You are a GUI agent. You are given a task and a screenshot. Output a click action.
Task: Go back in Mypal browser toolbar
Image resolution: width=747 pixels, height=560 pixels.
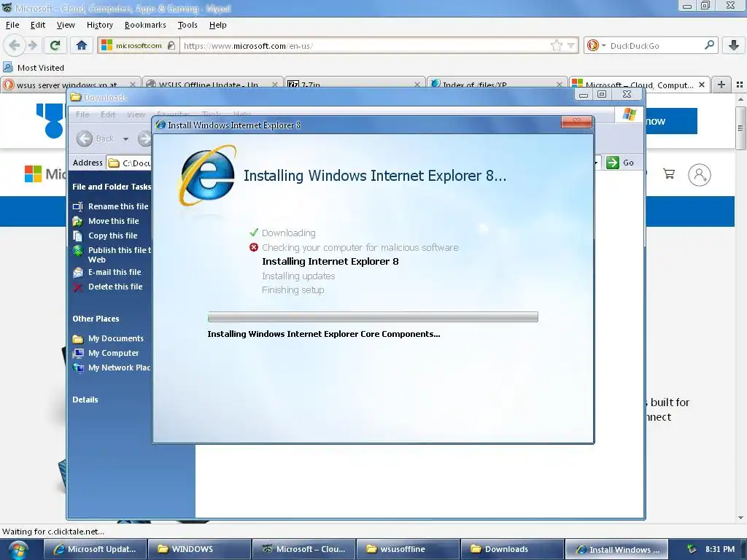(x=15, y=45)
